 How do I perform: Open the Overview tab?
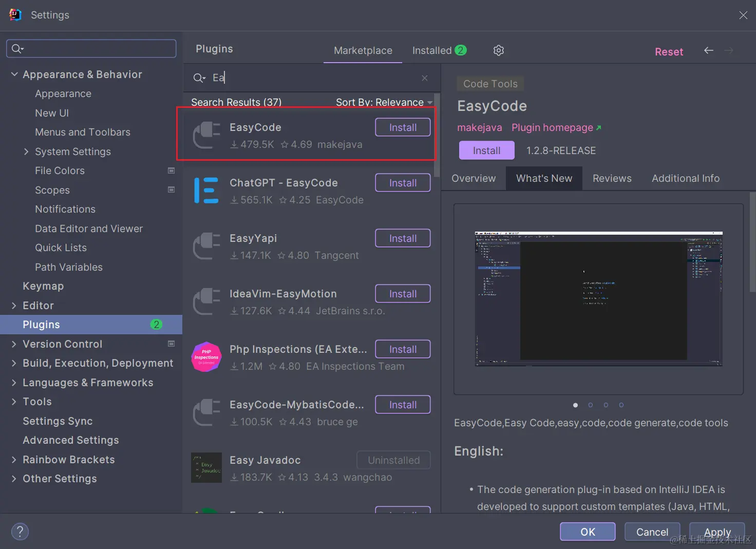[474, 178]
